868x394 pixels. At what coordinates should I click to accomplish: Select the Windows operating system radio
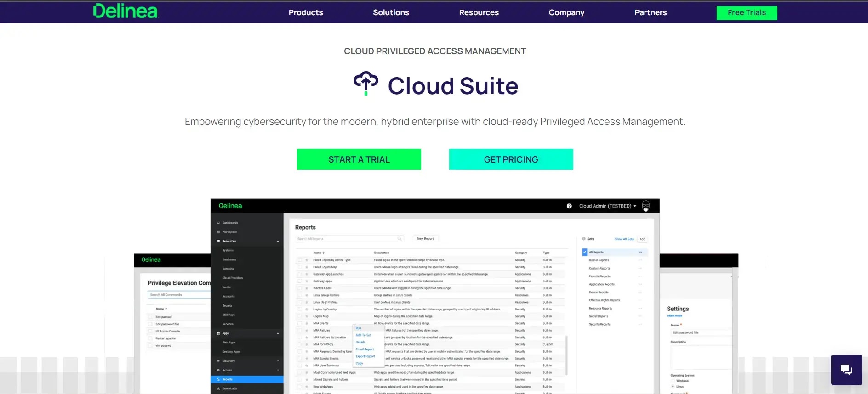[673, 381]
